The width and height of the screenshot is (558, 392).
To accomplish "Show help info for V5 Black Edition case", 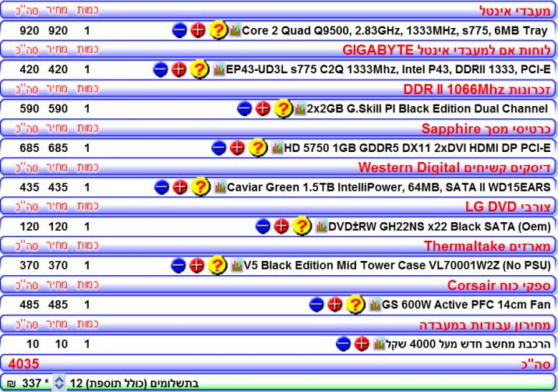I will 217,265.
